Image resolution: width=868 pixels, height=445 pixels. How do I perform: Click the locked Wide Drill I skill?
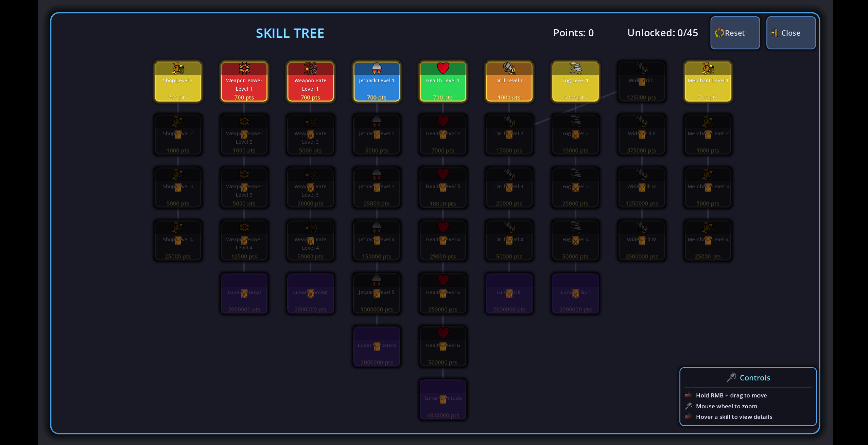click(x=641, y=82)
